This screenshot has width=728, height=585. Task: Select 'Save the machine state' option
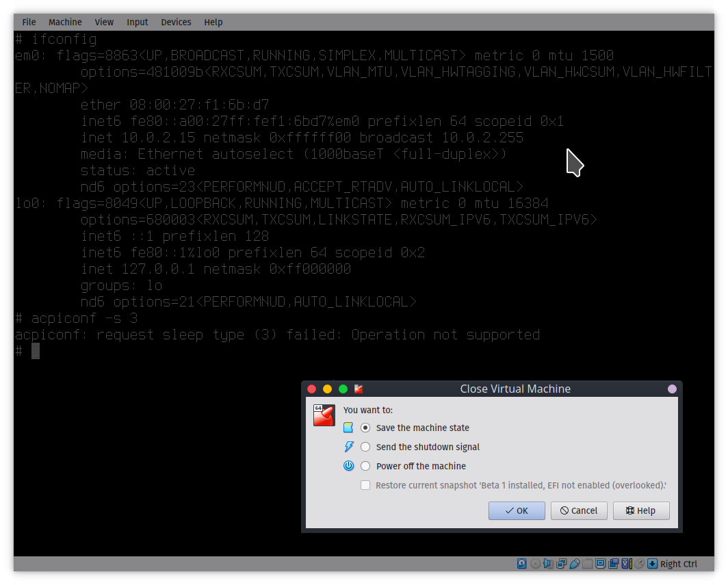365,428
